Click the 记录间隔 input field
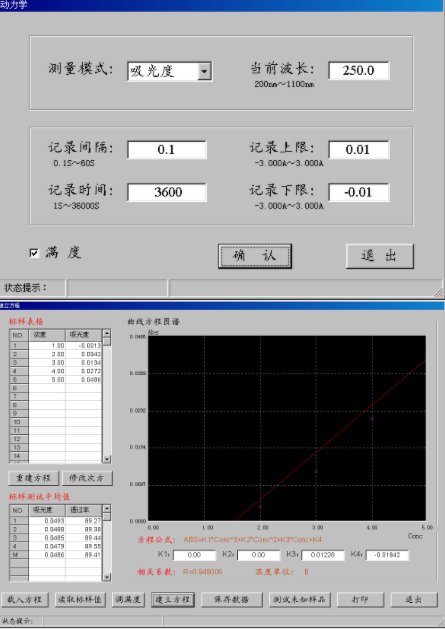Image resolution: width=445 pixels, height=629 pixels. click(167, 150)
